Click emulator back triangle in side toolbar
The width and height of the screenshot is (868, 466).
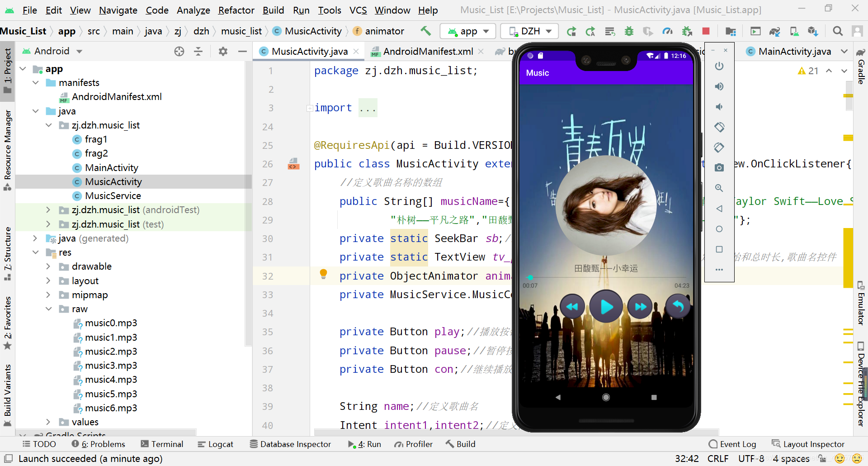click(x=719, y=209)
